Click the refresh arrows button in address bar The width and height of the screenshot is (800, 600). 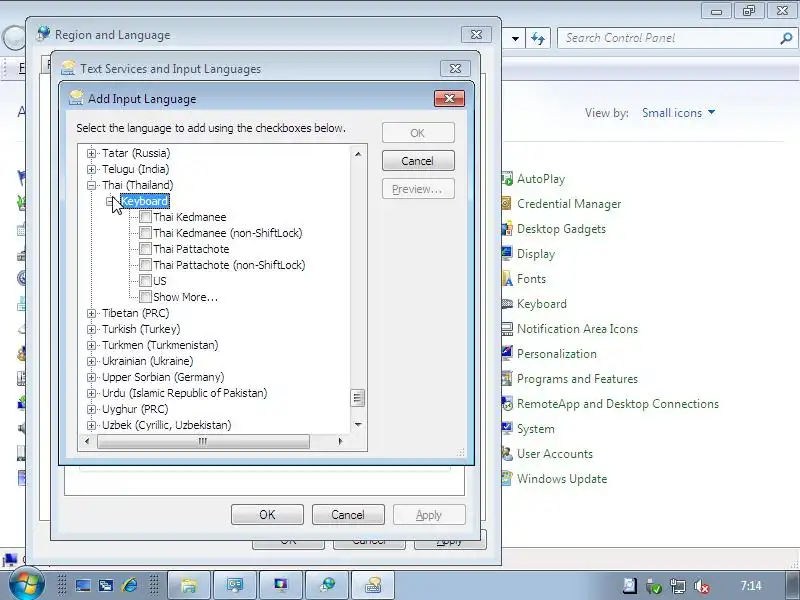click(x=538, y=39)
